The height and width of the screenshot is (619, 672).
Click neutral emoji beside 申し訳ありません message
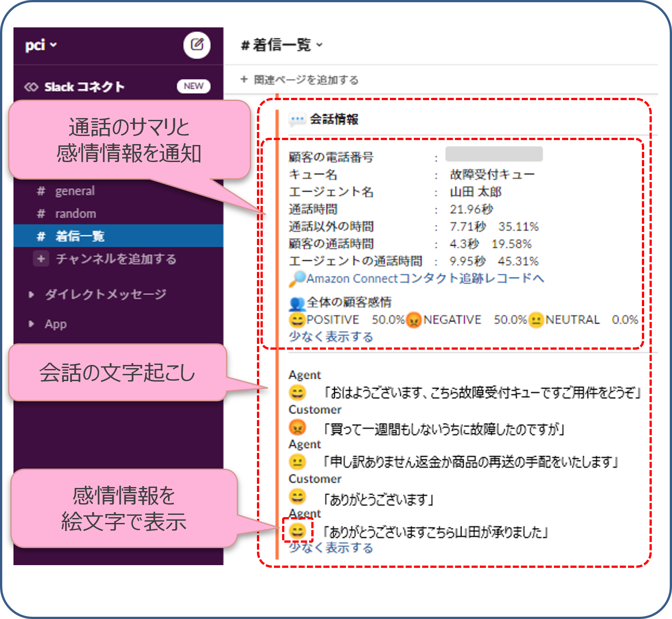pyautogui.click(x=297, y=461)
